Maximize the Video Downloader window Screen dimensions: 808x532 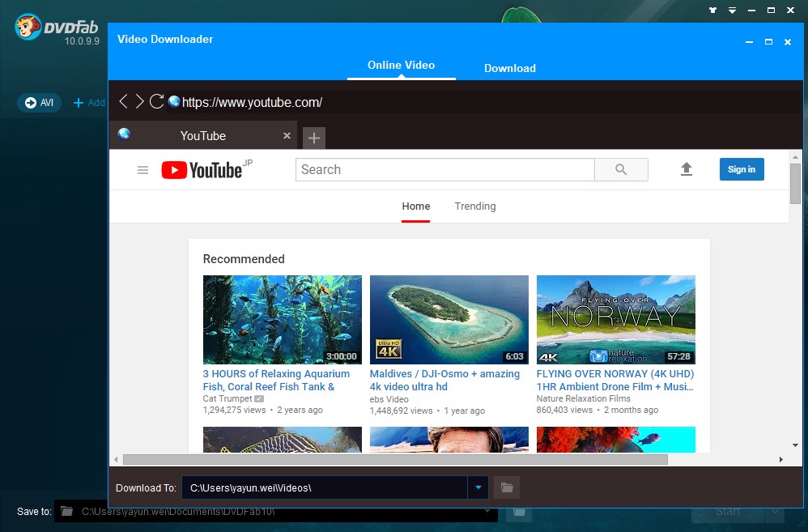768,42
